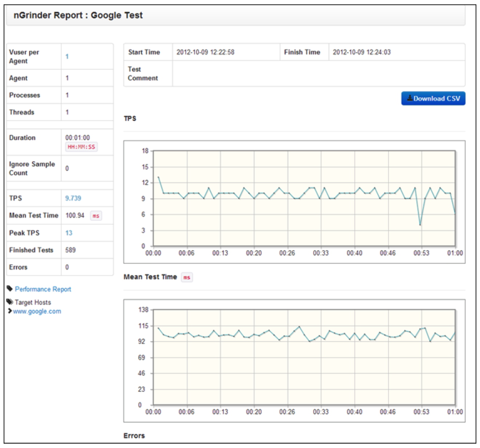Click the chevron before www.google.com

(10, 311)
